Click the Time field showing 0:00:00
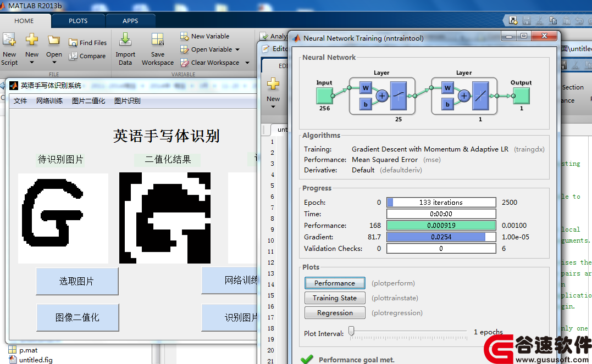Screen dimensions: 592x364 click(441, 214)
